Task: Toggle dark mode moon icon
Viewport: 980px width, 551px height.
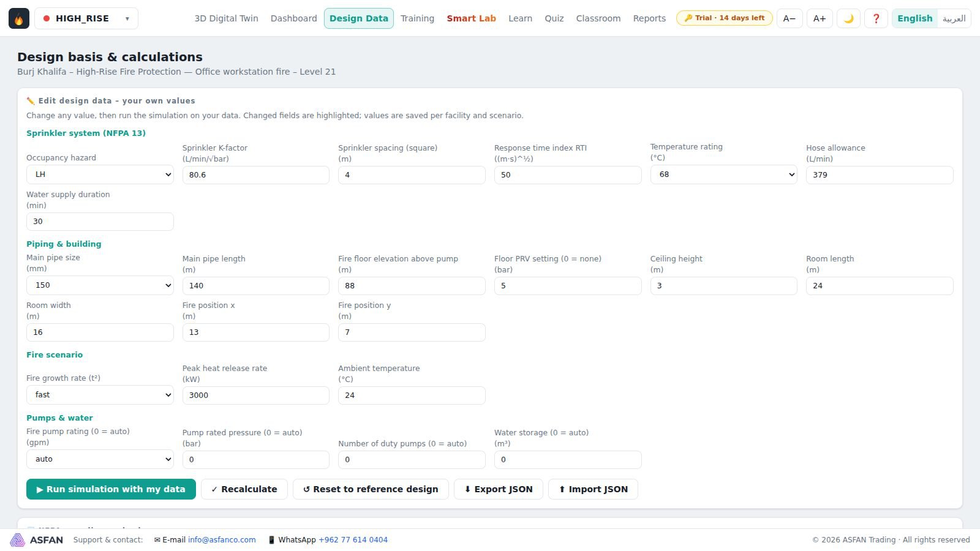Action: click(x=848, y=18)
